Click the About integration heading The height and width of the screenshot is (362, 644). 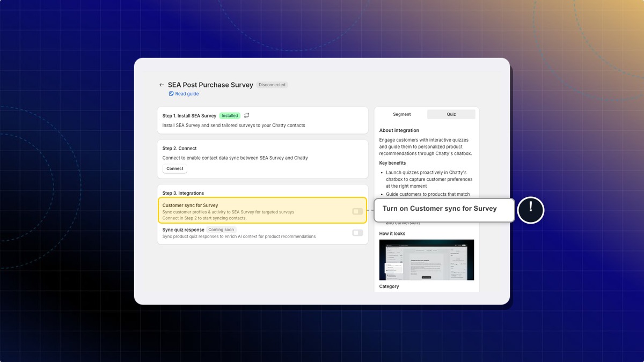click(399, 130)
